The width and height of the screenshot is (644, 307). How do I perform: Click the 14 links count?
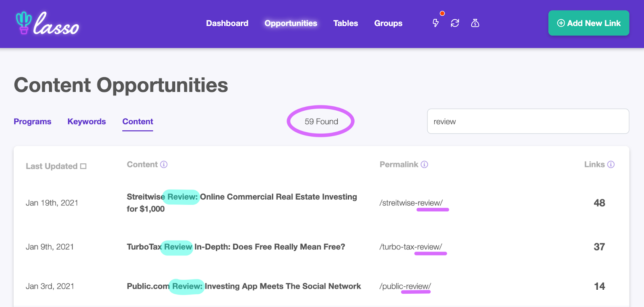599,286
